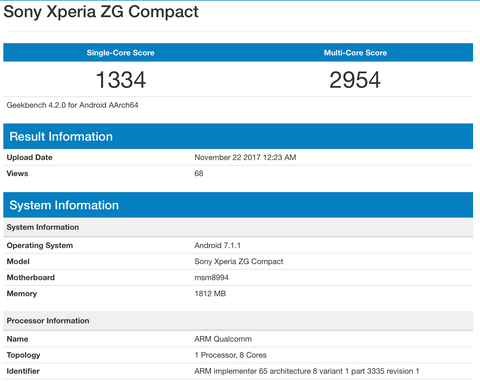Select the 1 Processor, 8 Cores value

230,355
